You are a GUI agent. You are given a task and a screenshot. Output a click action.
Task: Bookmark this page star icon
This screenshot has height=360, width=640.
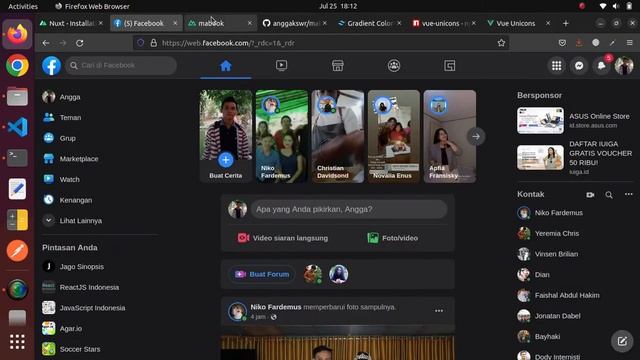tap(501, 43)
